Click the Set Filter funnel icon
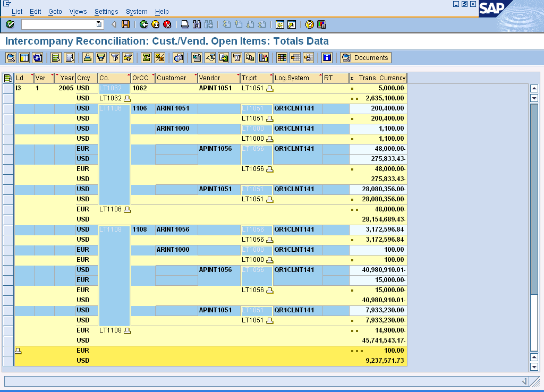544x392 pixels. 115,57
